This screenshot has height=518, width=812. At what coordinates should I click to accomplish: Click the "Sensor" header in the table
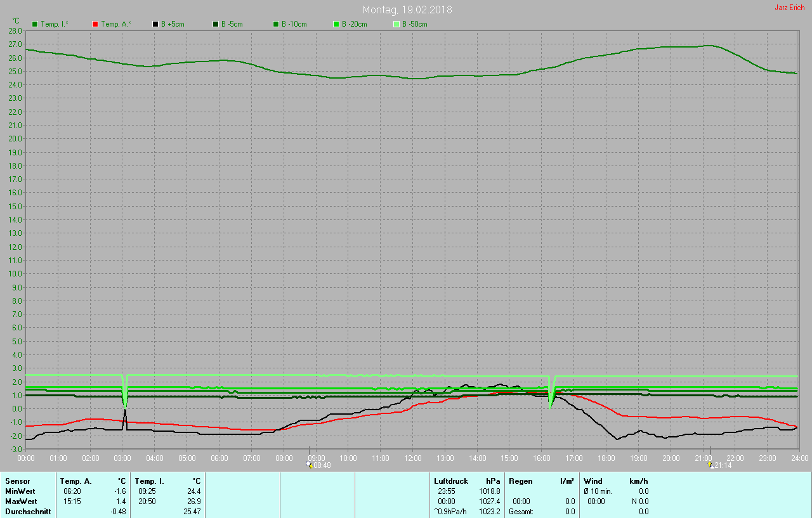click(x=17, y=481)
